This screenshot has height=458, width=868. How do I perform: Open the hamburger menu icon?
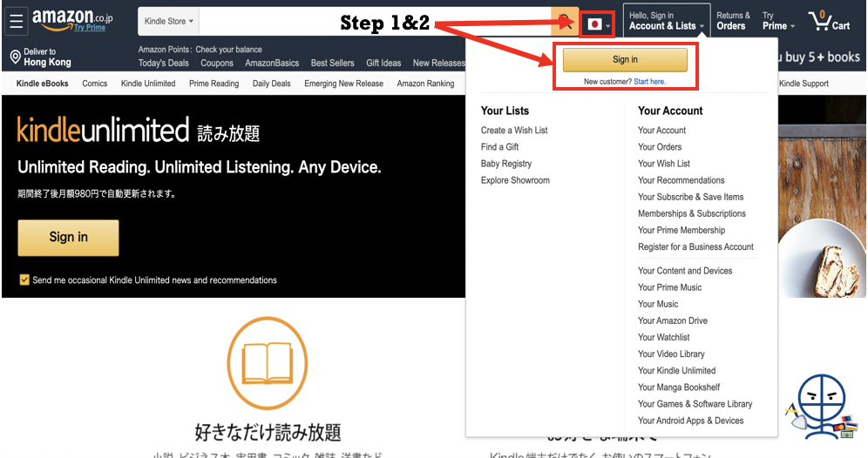tap(17, 22)
